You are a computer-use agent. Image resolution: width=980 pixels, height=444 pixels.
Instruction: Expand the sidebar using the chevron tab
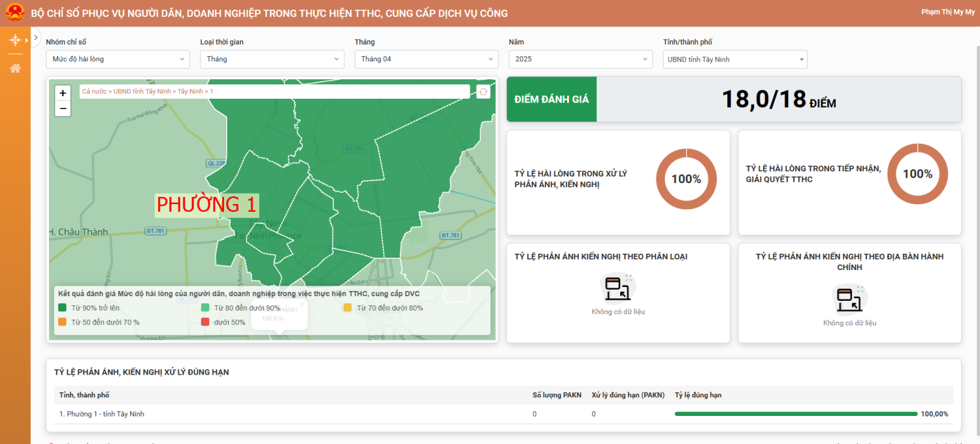pos(35,38)
